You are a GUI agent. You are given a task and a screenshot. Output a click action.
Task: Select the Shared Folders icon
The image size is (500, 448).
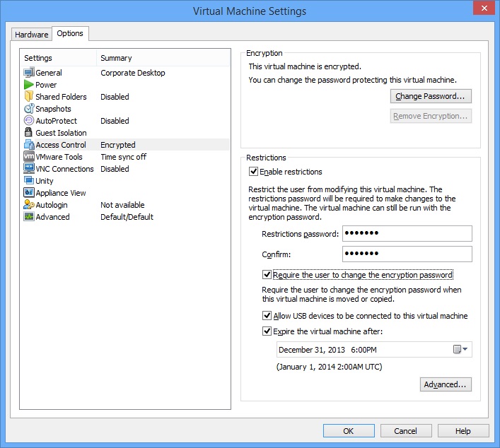pos(29,97)
